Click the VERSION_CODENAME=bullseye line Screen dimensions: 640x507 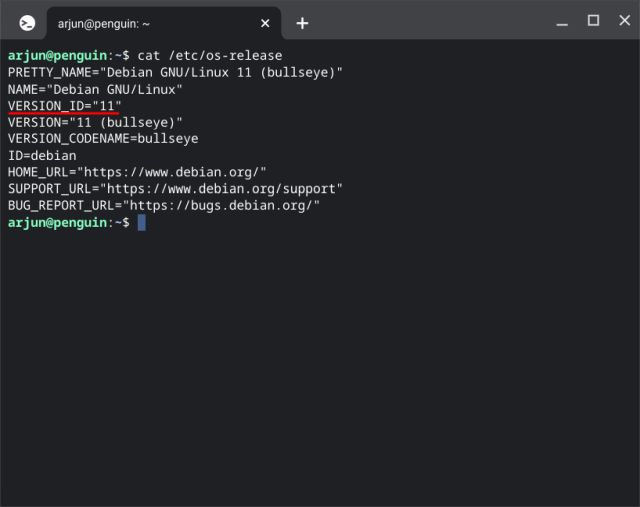pyautogui.click(x=103, y=138)
